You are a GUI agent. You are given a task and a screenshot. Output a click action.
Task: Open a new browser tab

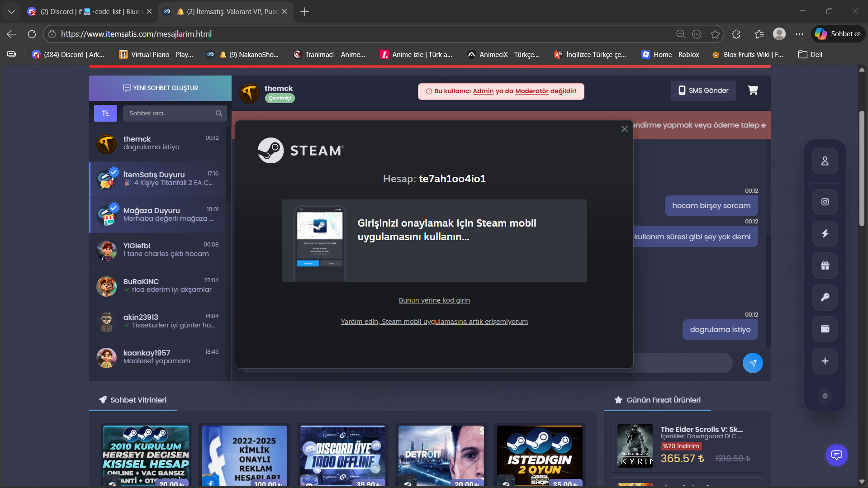tap(304, 11)
